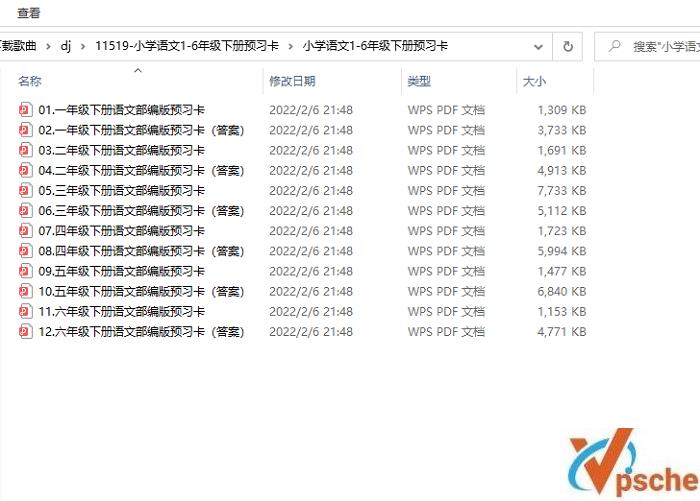
Task: Click size value 4,913 KB
Action: [562, 170]
